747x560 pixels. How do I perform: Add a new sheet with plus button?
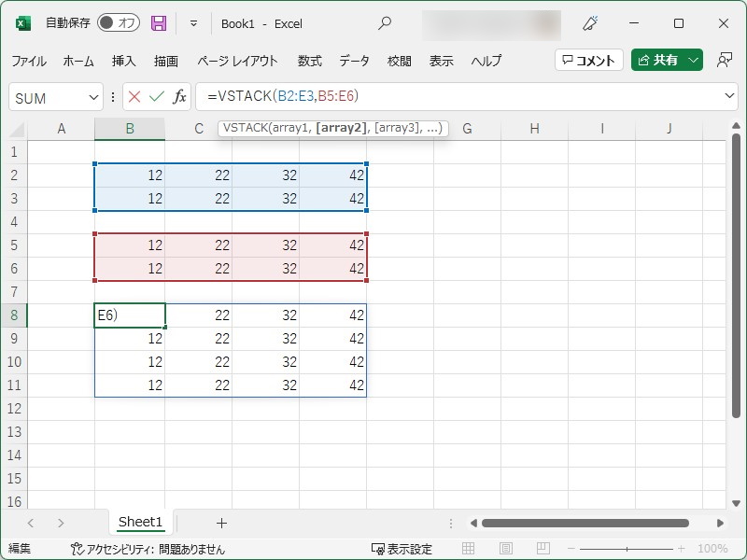click(x=221, y=523)
